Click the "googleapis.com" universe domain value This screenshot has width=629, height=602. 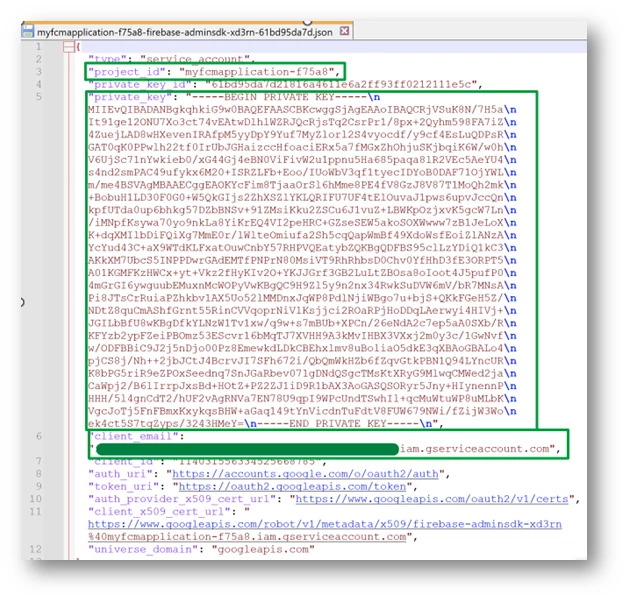263,549
